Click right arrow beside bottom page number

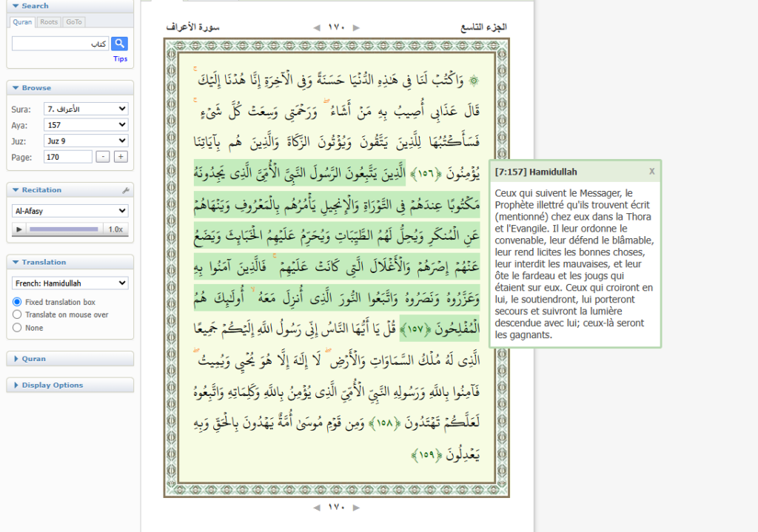[356, 508]
